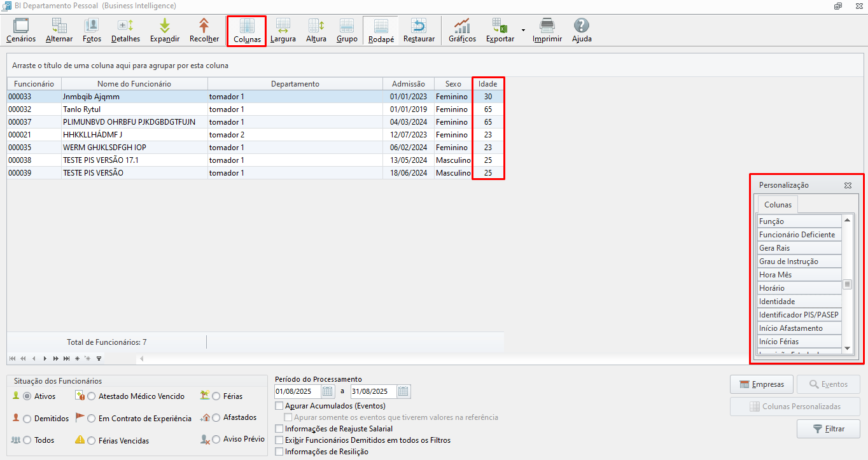868x460 pixels.
Task: Click the Departamento column header
Action: pyautogui.click(x=295, y=84)
